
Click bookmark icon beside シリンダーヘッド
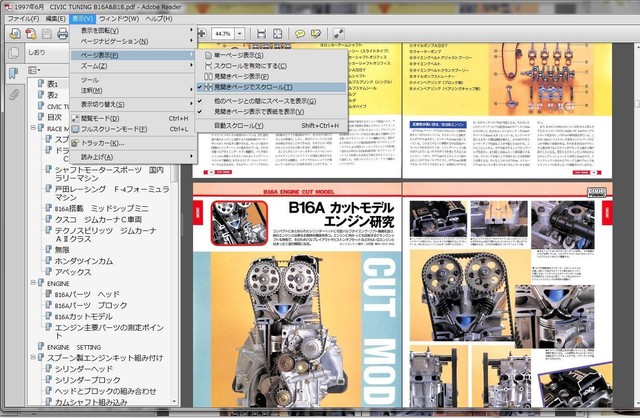[49, 368]
